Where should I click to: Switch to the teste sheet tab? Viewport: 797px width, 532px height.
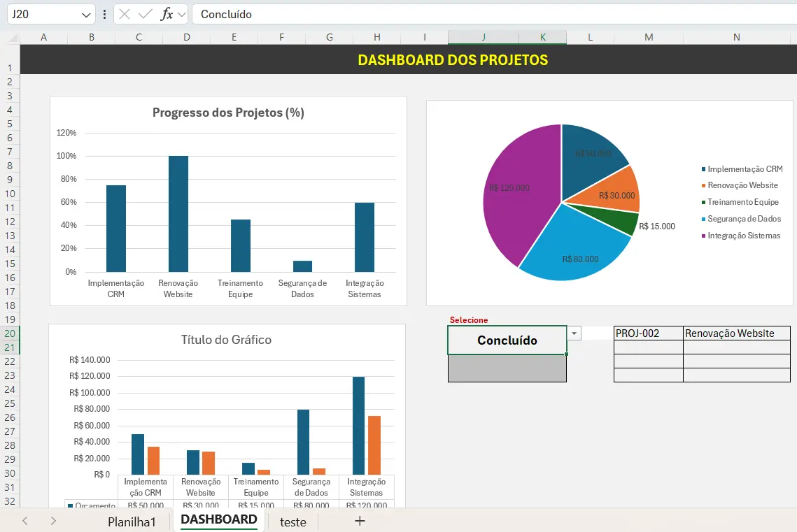click(292, 522)
